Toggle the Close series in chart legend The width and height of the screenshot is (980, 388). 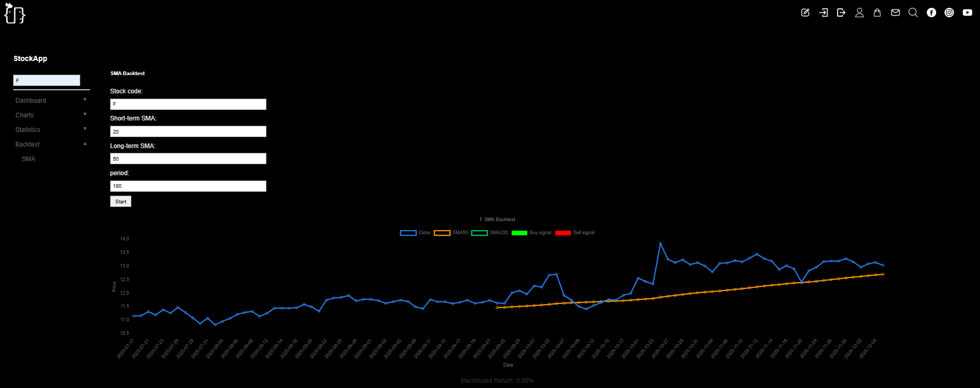click(x=415, y=233)
